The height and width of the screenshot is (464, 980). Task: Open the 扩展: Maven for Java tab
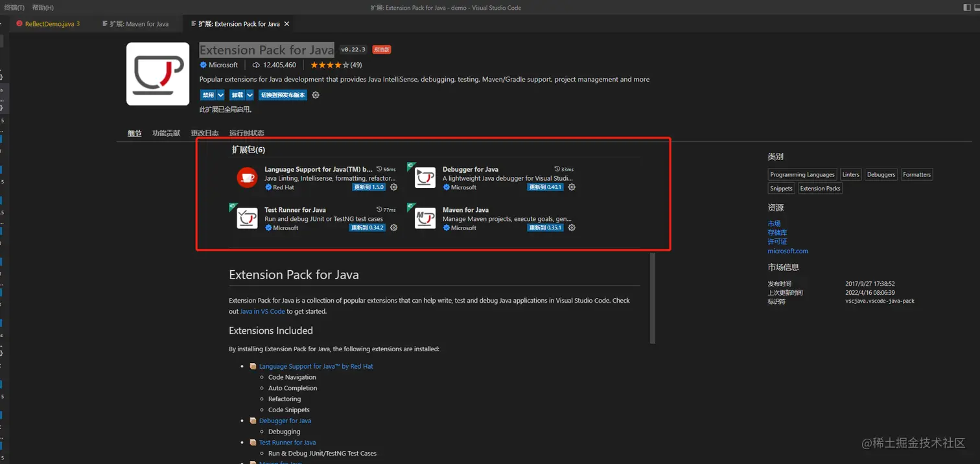[x=139, y=24]
